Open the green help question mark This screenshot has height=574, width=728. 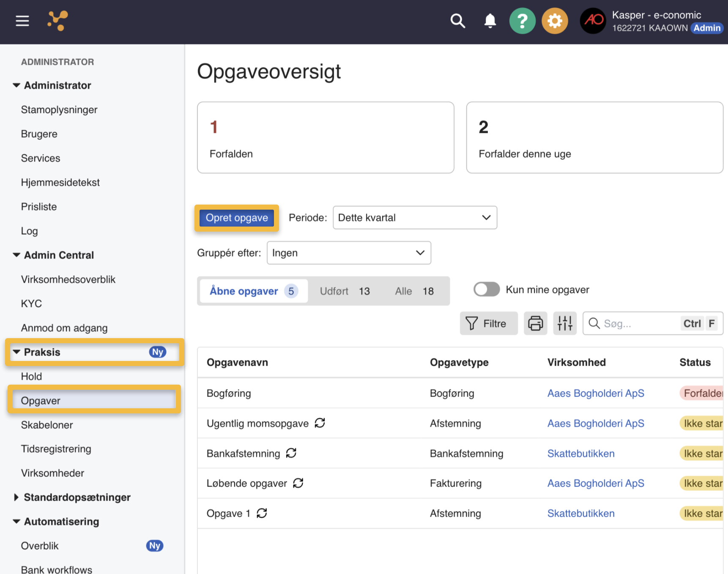click(x=522, y=21)
